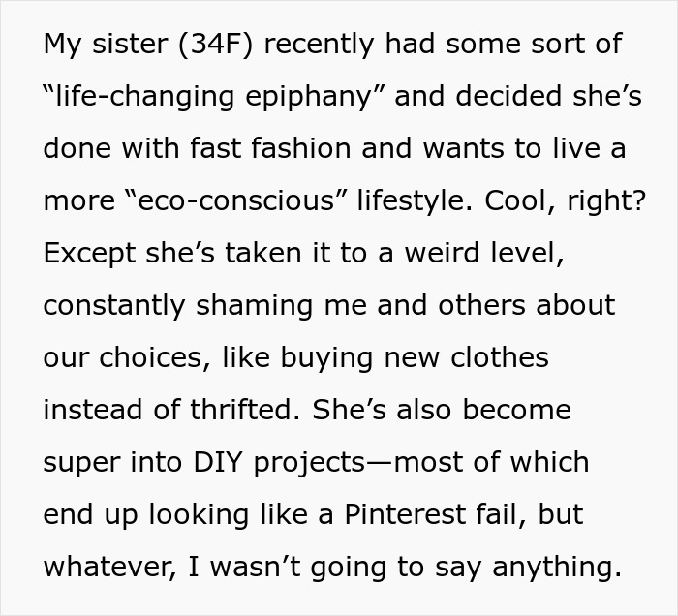
Task: Click the word "Except"
Action: [90, 253]
